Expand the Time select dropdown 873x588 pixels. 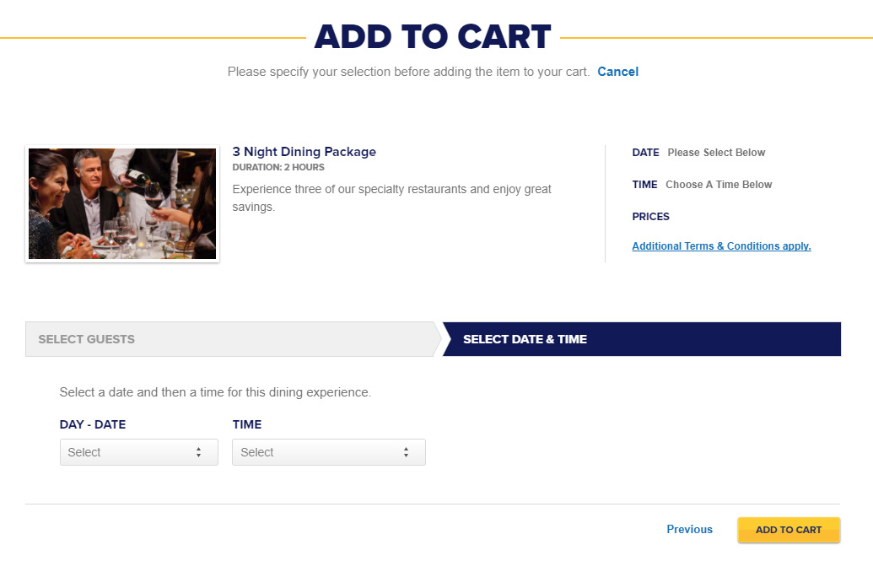click(328, 452)
